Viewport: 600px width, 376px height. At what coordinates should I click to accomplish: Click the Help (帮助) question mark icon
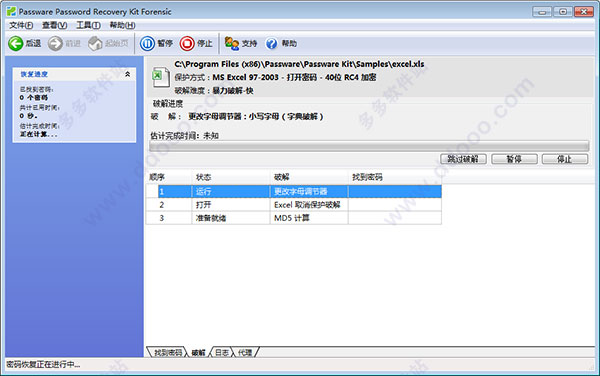tap(271, 44)
